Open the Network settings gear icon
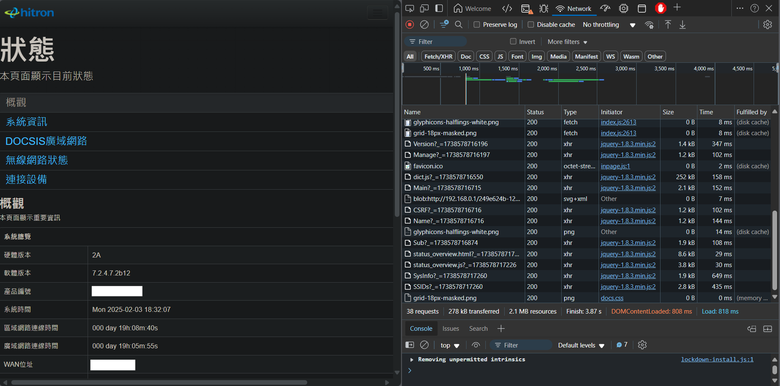Image resolution: width=780 pixels, height=386 pixels. tap(768, 24)
